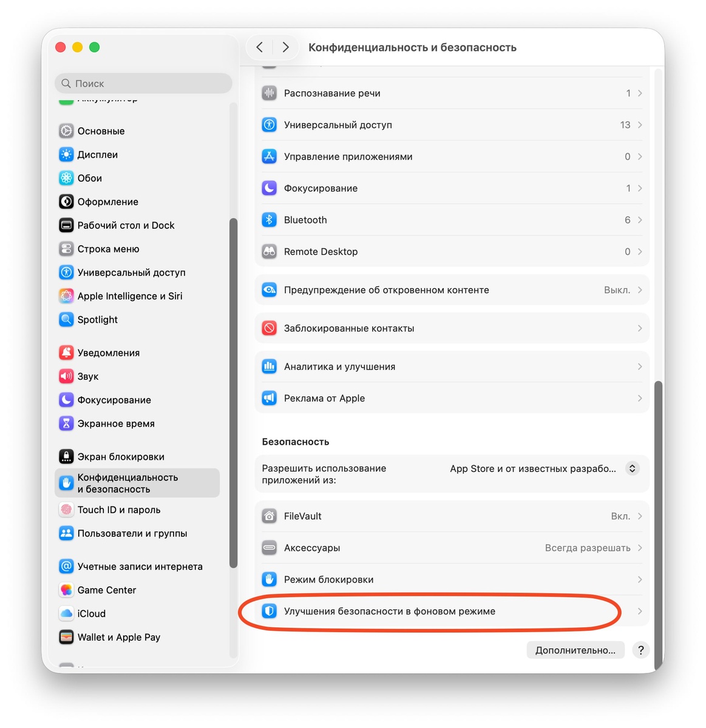The width and height of the screenshot is (706, 728).
Task: Click the Дополнительно… button
Action: (x=575, y=650)
